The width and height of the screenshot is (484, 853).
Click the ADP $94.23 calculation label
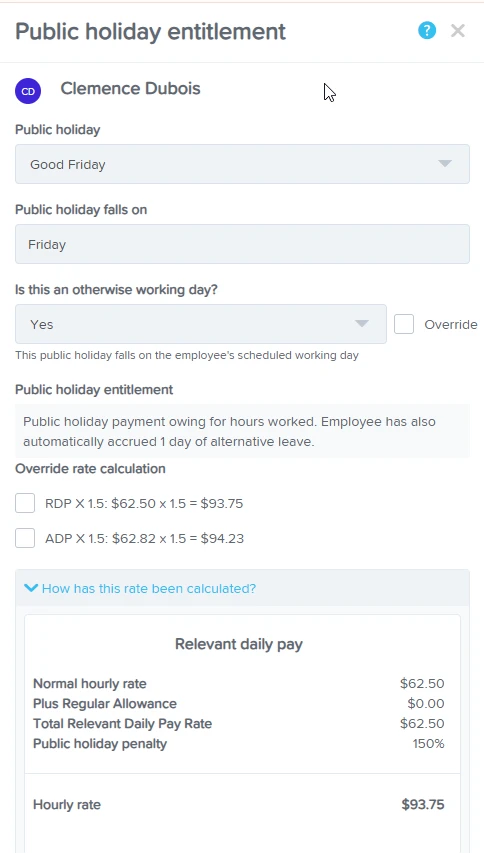[145, 539]
